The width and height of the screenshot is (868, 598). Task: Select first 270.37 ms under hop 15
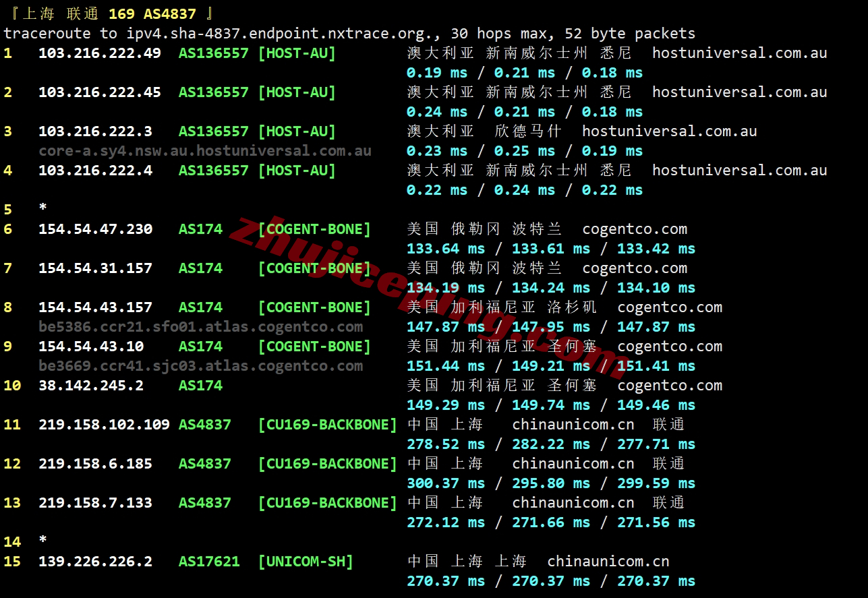(x=446, y=581)
